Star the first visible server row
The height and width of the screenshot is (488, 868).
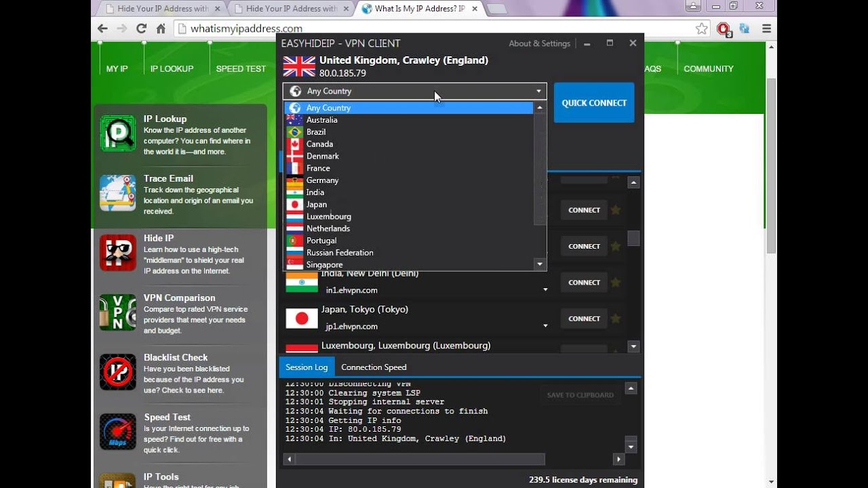point(616,210)
